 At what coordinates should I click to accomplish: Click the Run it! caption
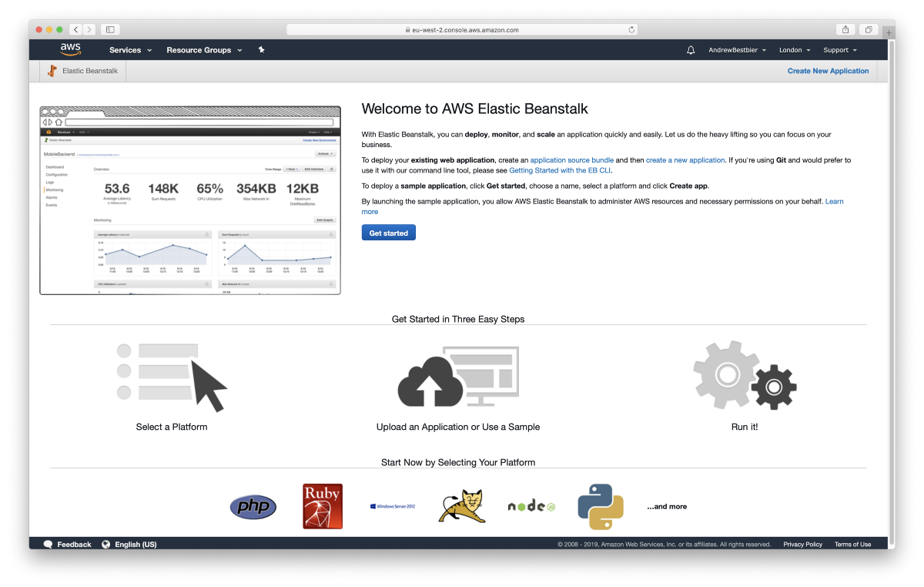click(745, 427)
